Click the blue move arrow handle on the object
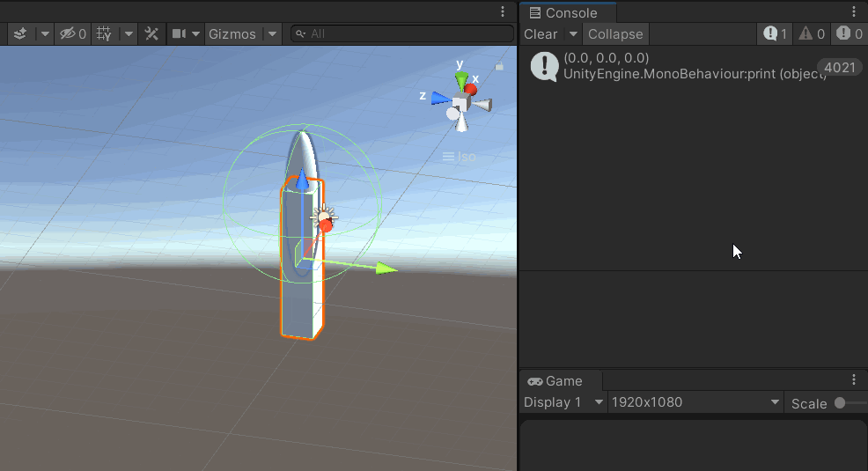 click(302, 181)
